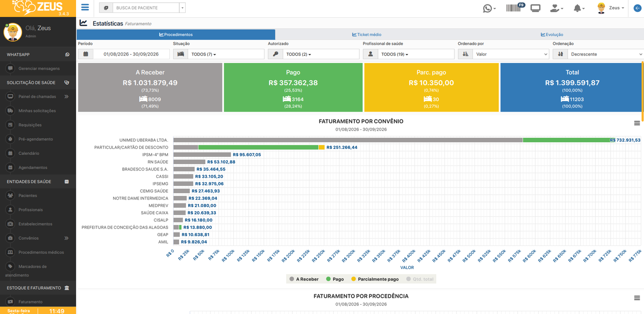Open the notifications bell
Screen dimensions: 644x314
coord(579,8)
